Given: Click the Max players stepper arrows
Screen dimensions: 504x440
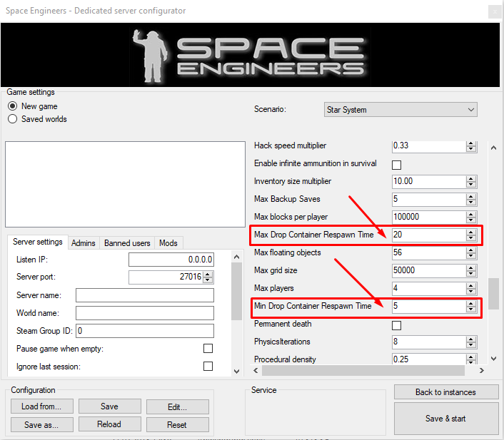Looking at the screenshot, I should (x=471, y=289).
